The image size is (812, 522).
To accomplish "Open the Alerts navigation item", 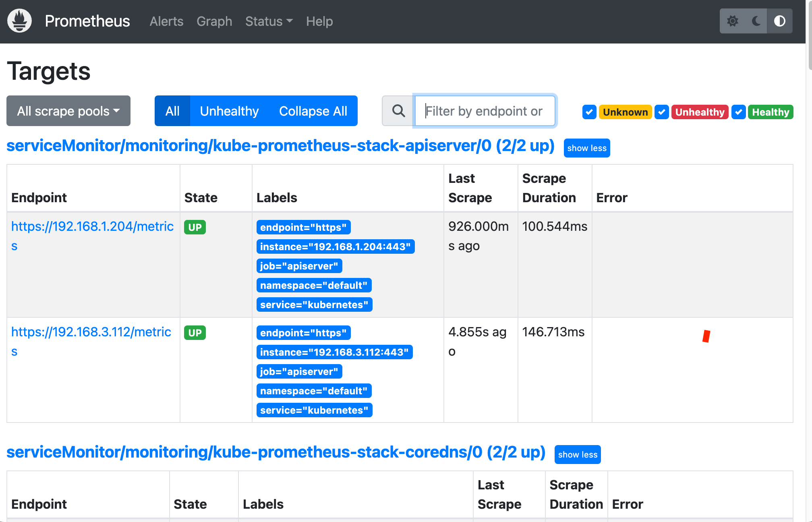I will coord(166,21).
